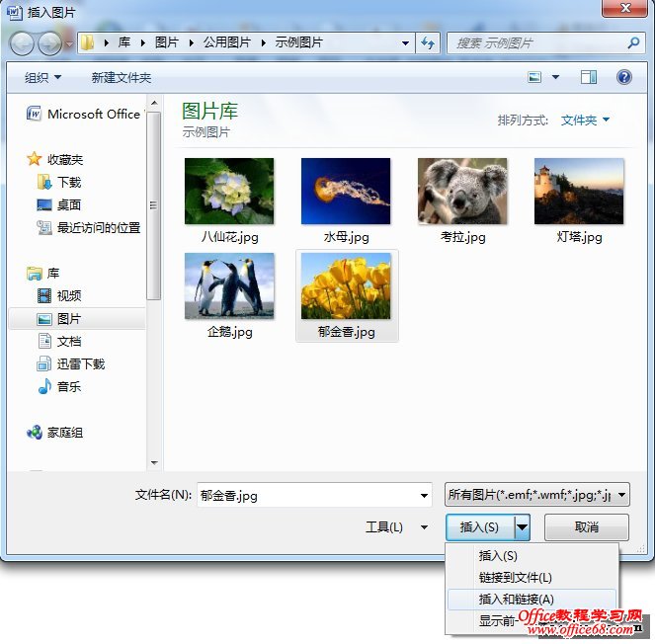Select Microsoft Office Word in sidebar
The image size is (655, 644).
(x=85, y=114)
